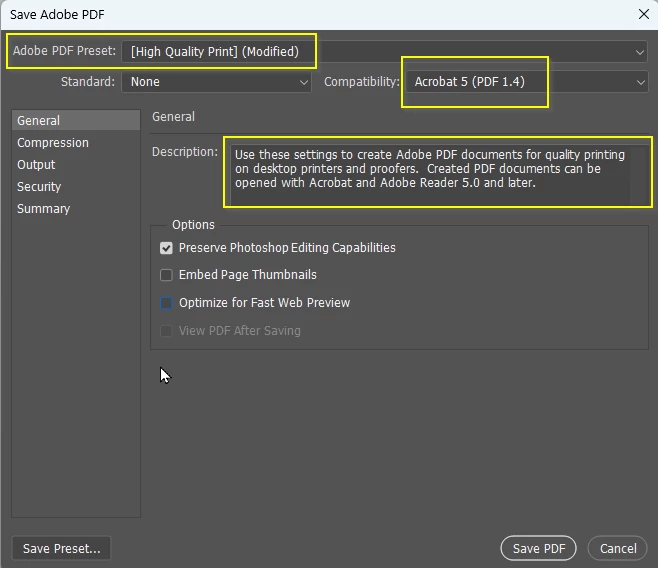Click the 'Description:' label
This screenshot has height=568, width=658.
pos(185,152)
